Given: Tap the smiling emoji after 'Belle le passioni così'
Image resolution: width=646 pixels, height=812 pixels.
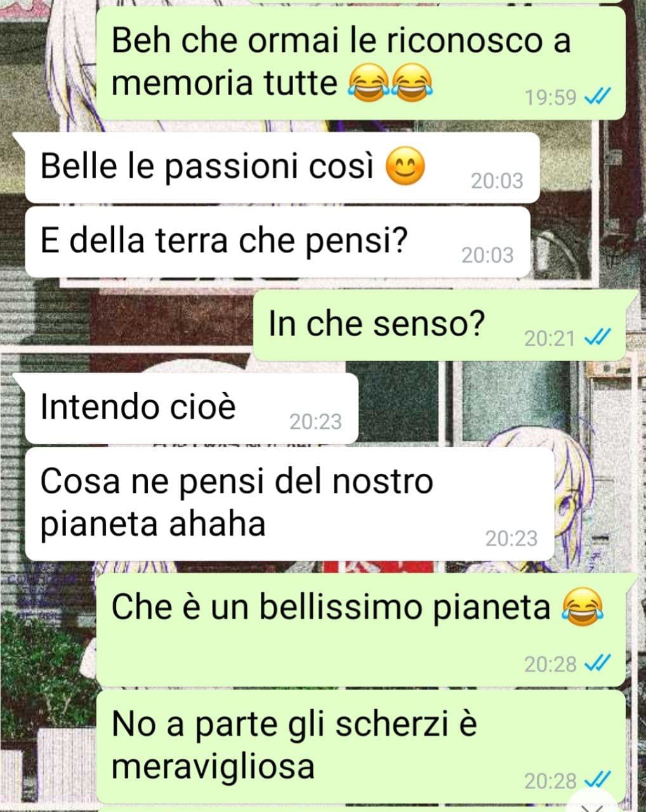Looking at the screenshot, I should click(x=406, y=167).
